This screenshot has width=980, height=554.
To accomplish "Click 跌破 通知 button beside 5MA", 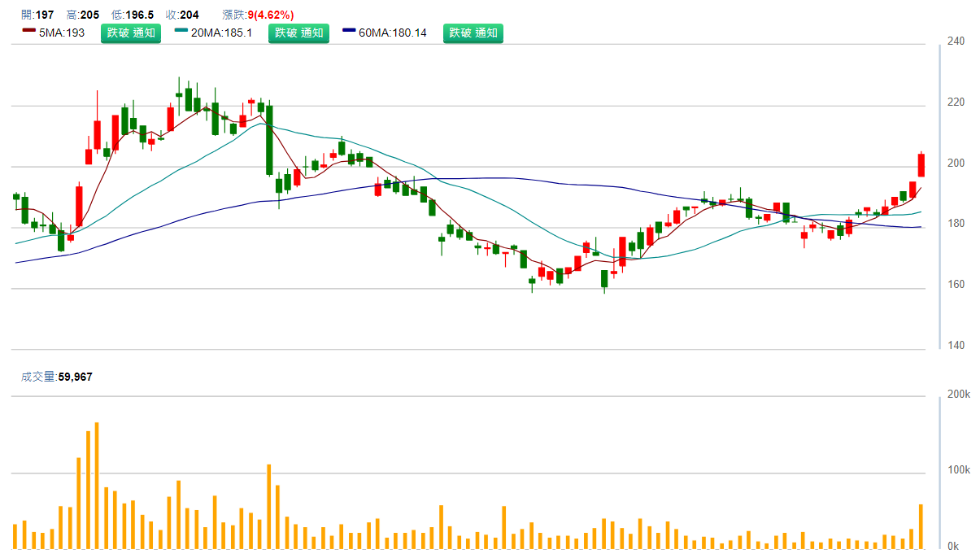I will 131,33.
